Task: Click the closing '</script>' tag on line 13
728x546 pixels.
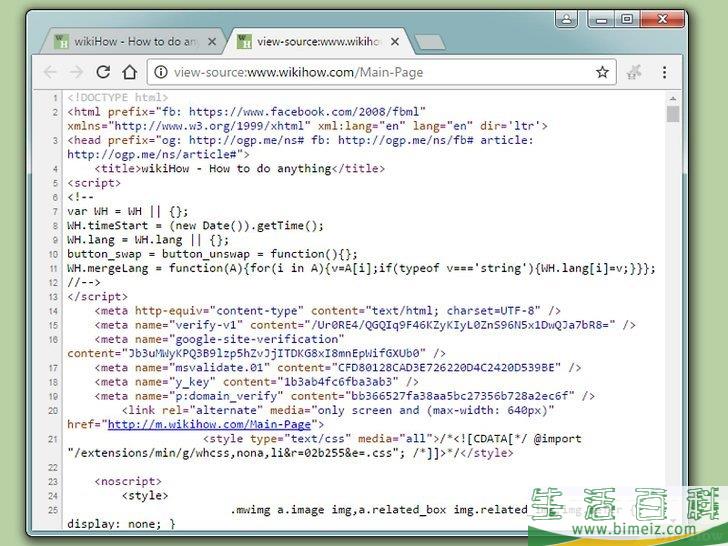Action: pyautogui.click(x=97, y=297)
